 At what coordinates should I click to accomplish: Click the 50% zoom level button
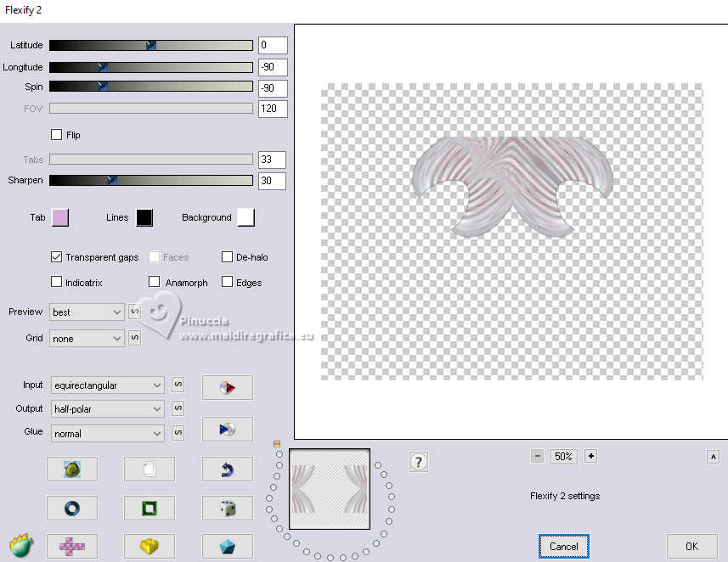(564, 456)
